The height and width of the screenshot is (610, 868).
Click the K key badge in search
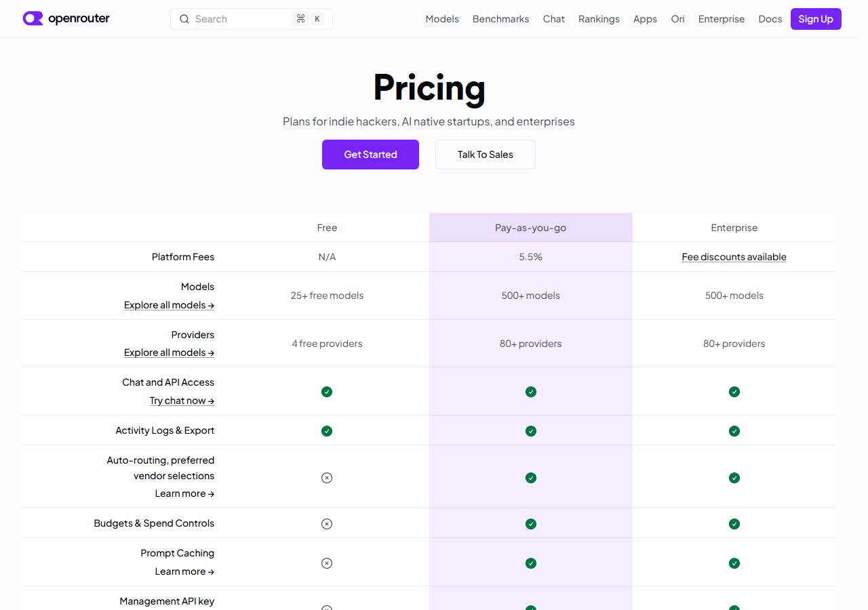coord(317,19)
